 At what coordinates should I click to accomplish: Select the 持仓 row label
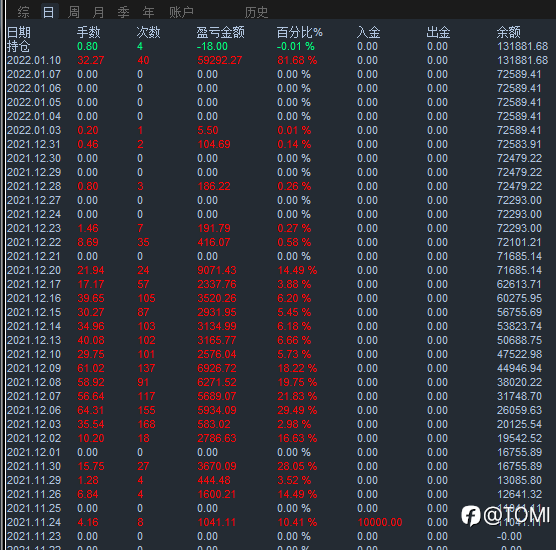tap(19, 46)
